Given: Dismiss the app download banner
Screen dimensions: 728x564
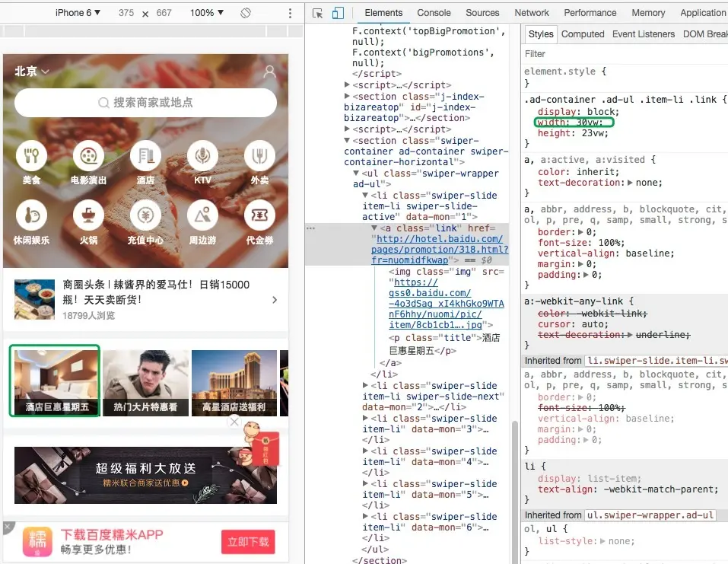Looking at the screenshot, I should [x=8, y=527].
